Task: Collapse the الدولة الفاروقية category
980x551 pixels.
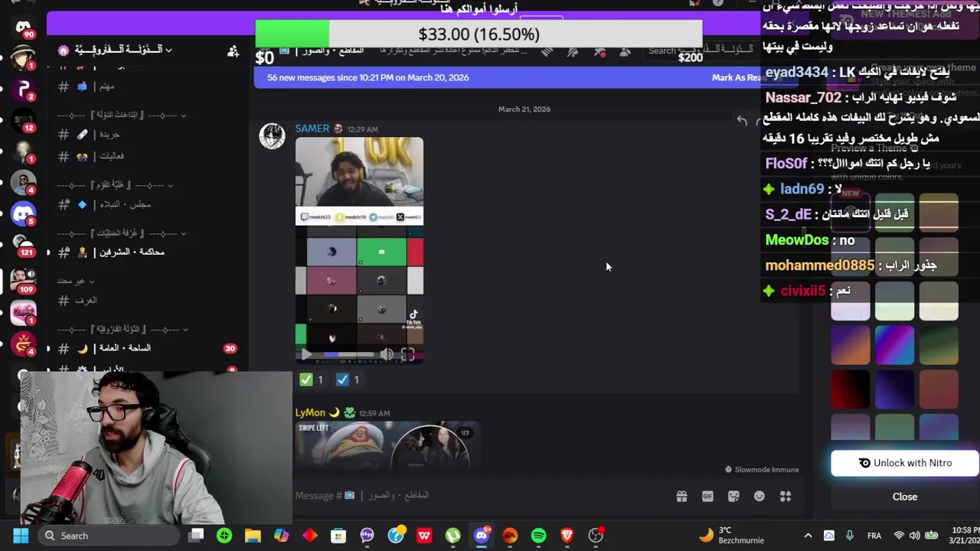Action: [122, 329]
